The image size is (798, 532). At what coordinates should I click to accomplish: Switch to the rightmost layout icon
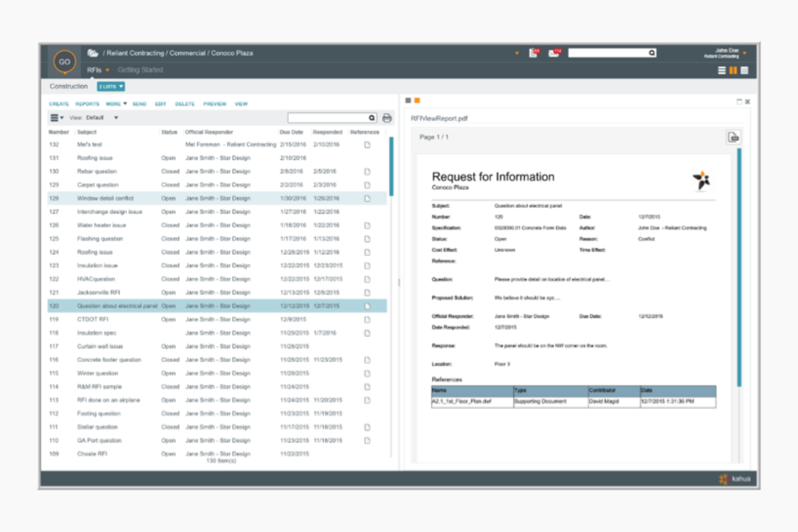click(745, 70)
